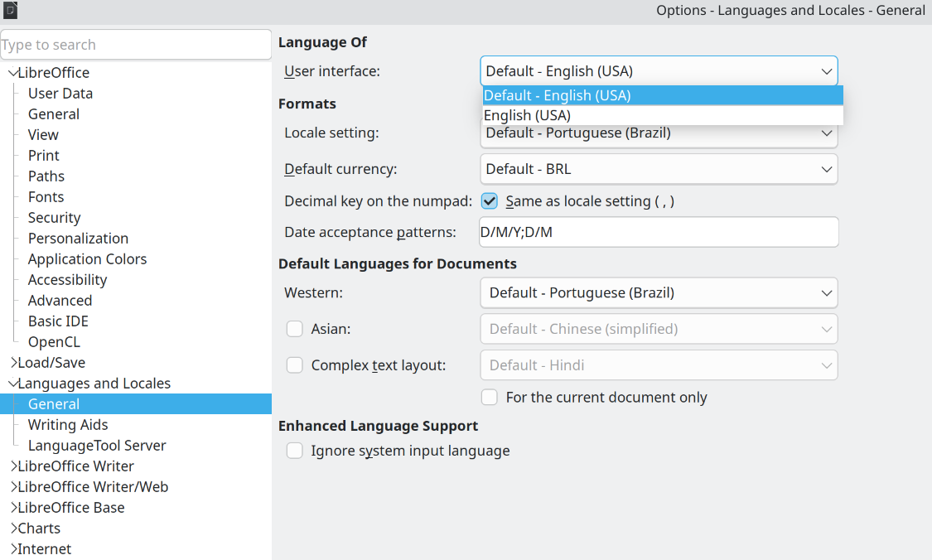Select the Security options page
Screen dimensions: 932x560
[54, 218]
